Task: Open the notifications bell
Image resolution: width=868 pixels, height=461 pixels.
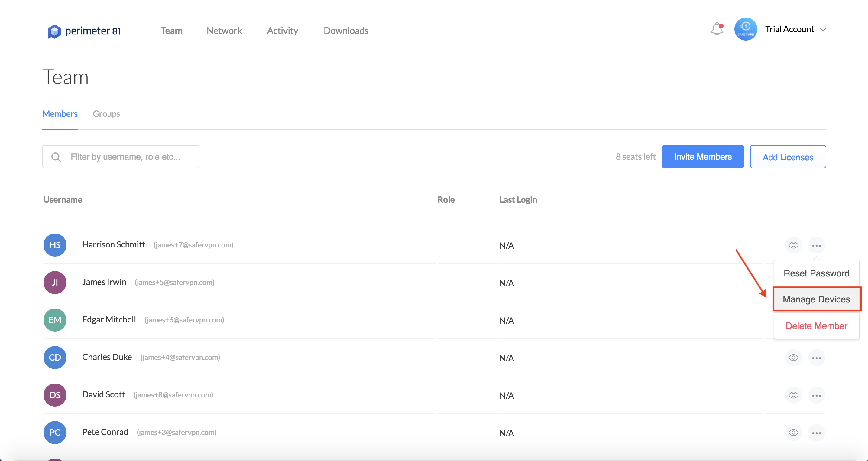Action: click(x=717, y=29)
